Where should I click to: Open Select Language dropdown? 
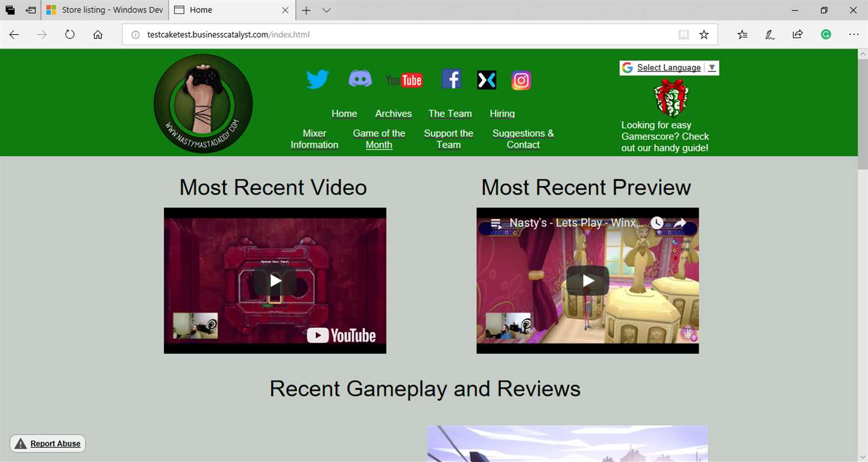tap(669, 67)
